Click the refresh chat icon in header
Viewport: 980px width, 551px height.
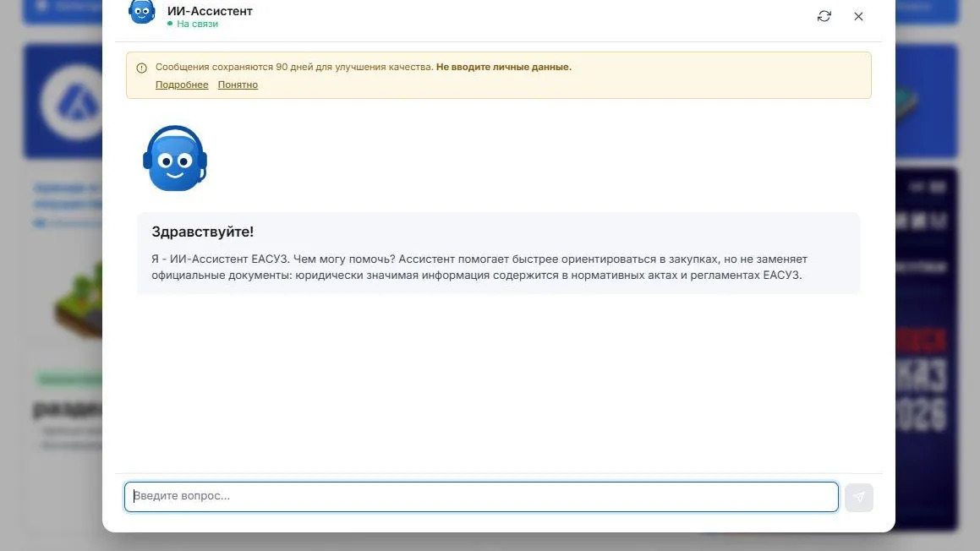point(824,16)
